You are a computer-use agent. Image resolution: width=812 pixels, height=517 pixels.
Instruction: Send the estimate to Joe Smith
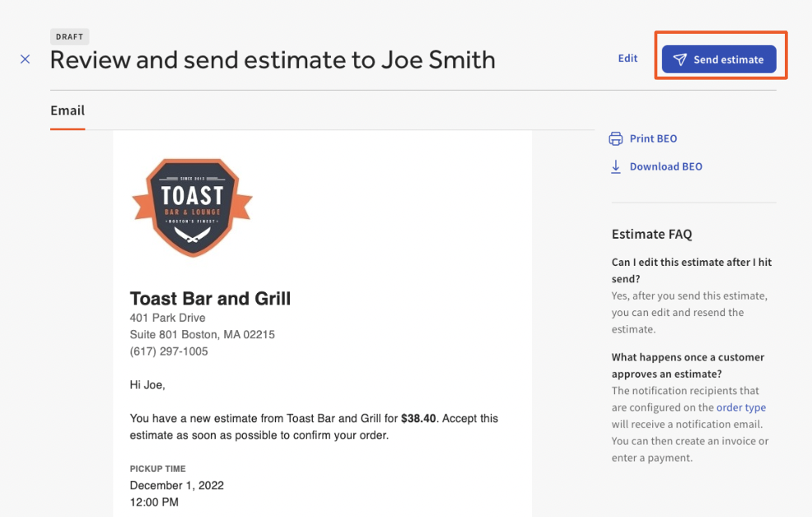coord(719,59)
